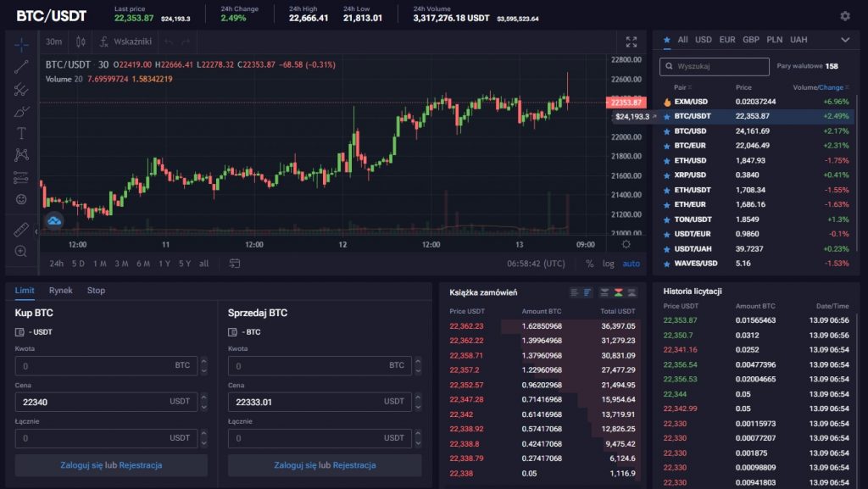Select the ruler measure tool
868x489 pixels.
coord(21,229)
